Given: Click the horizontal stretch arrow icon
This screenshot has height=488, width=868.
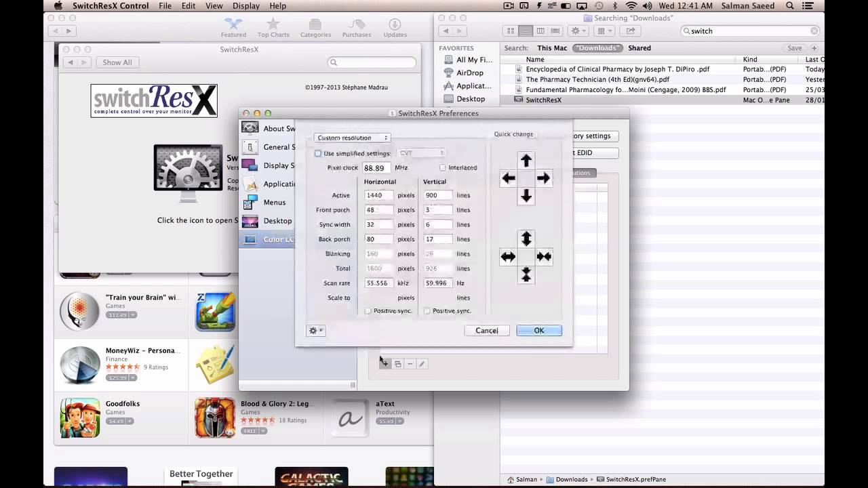Looking at the screenshot, I should click(x=509, y=256).
